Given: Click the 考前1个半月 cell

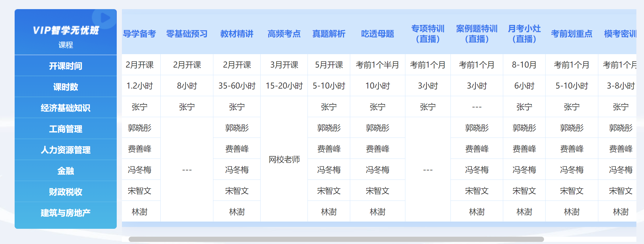Looking at the screenshot, I should tap(378, 65).
